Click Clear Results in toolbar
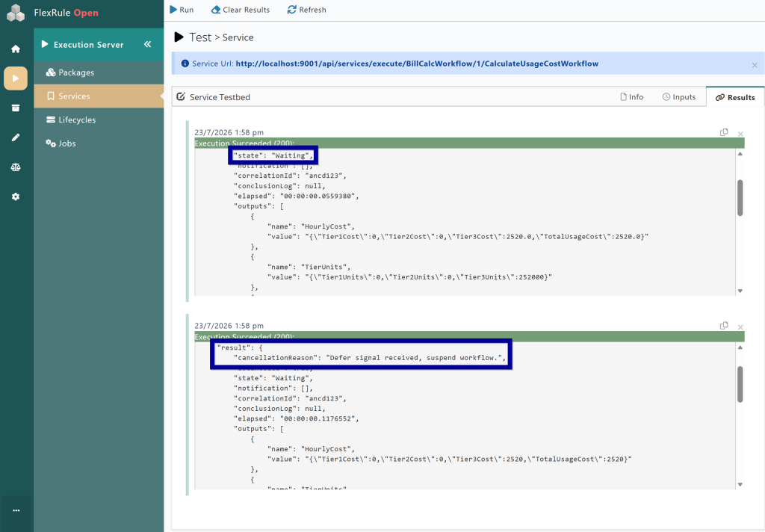Image resolution: width=765 pixels, height=532 pixels. point(241,10)
